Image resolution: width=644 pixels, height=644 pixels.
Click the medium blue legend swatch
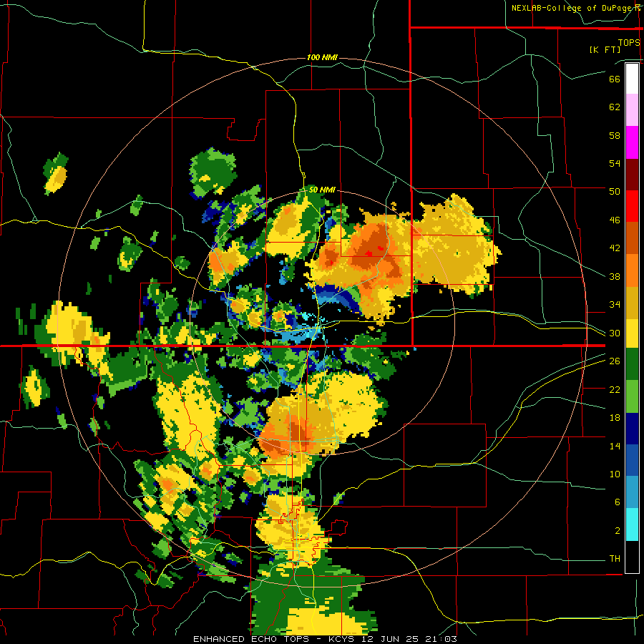click(x=632, y=461)
